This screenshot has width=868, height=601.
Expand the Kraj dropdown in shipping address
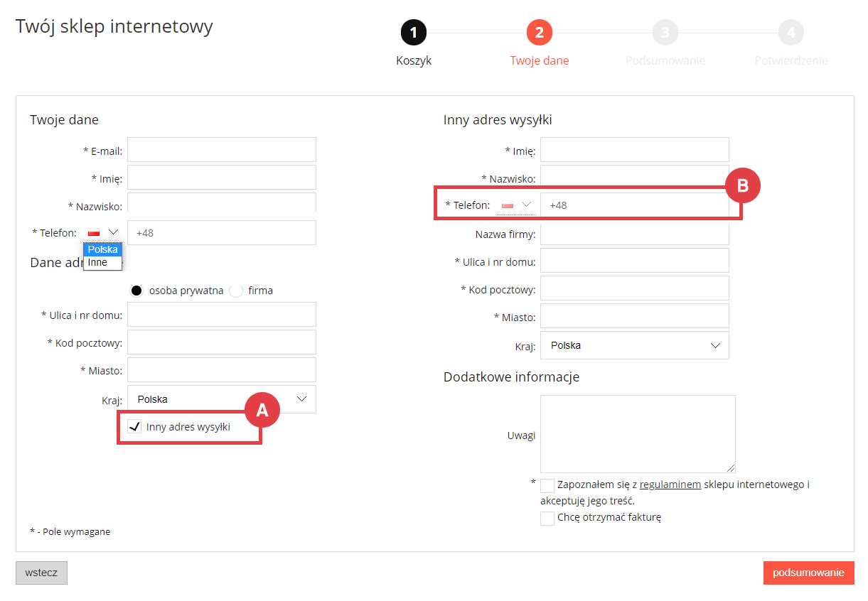[634, 345]
